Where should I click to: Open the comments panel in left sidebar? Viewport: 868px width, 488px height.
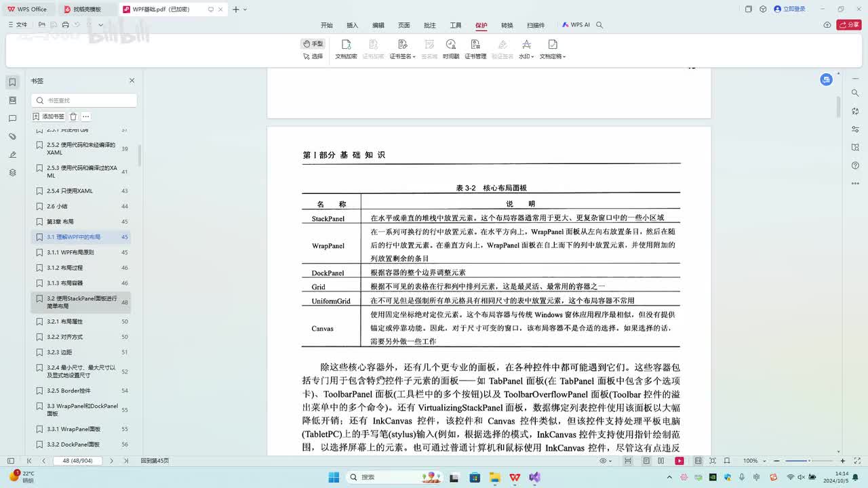point(12,119)
